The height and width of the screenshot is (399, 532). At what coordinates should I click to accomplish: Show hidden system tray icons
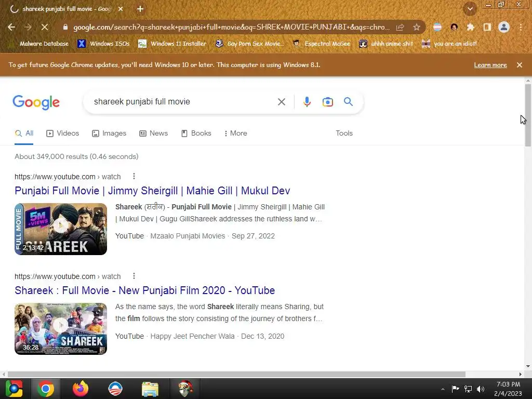443,389
